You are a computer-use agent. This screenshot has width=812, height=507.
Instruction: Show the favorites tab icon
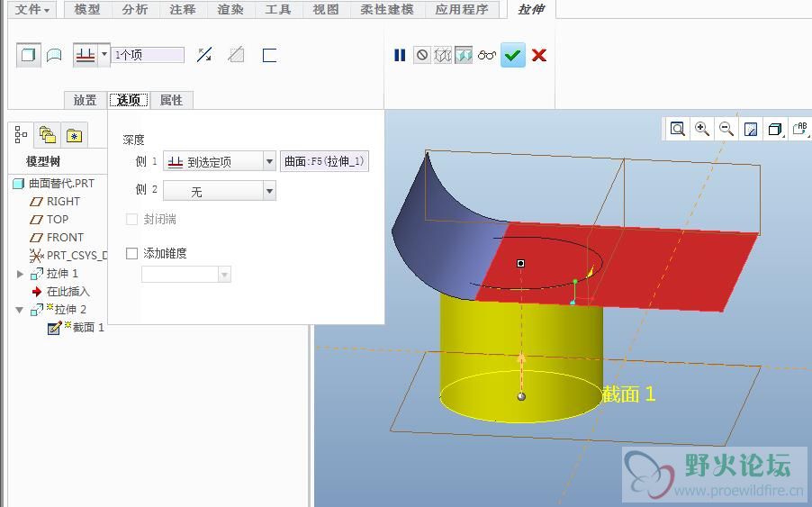pyautogui.click(x=74, y=135)
